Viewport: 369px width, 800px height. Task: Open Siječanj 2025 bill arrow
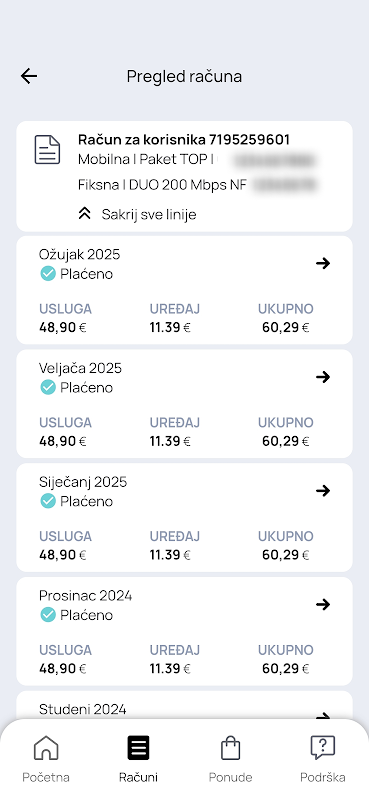tap(323, 491)
